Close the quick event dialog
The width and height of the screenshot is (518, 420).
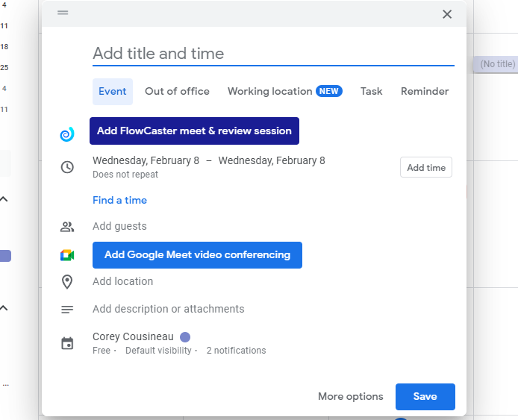pos(447,14)
